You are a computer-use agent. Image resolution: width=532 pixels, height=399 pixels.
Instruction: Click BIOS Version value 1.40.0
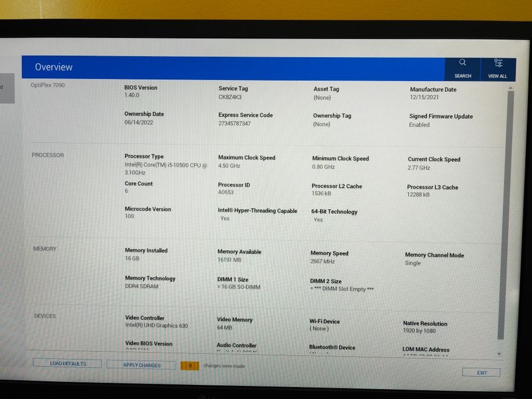pos(132,95)
